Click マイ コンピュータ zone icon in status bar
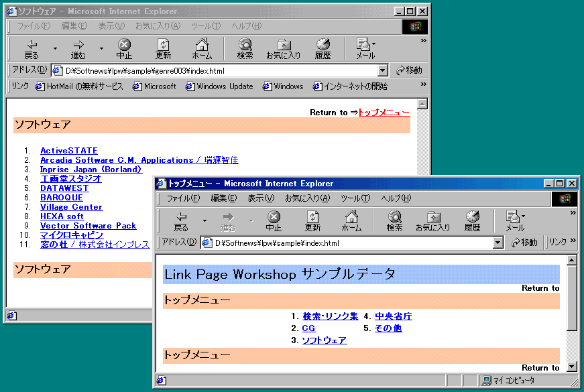The height and width of the screenshot is (392, 584). (486, 380)
